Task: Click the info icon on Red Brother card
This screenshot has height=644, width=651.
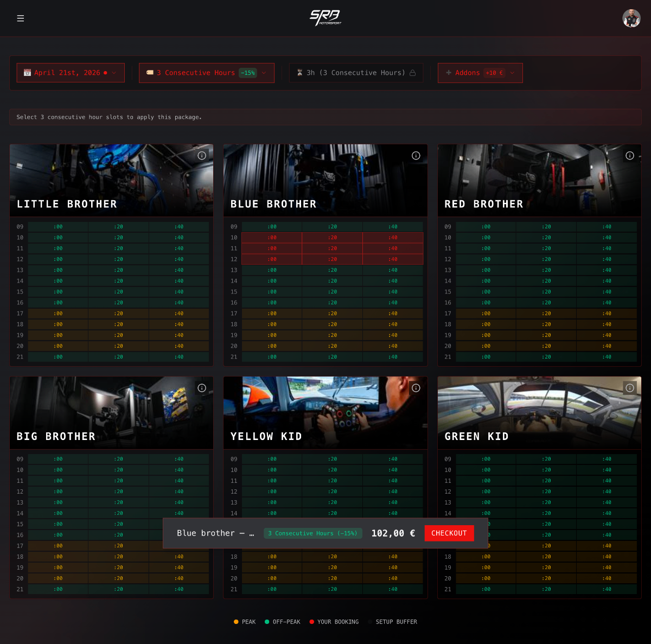Action: coord(630,155)
